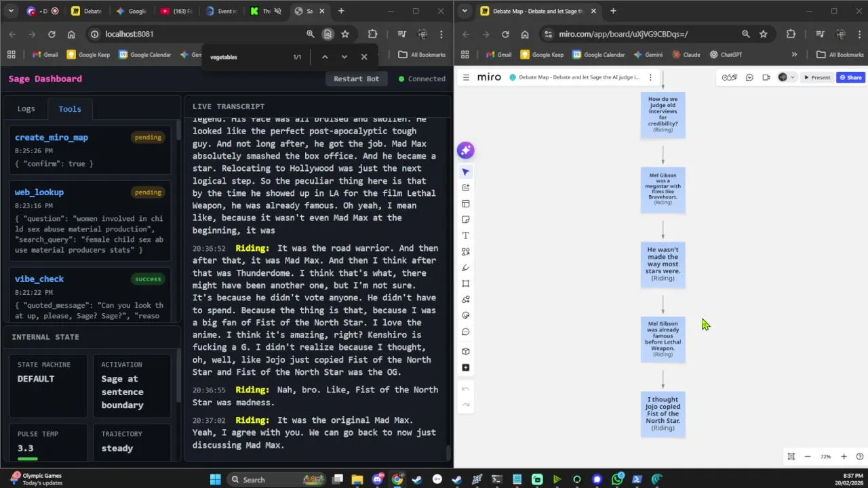
Task: Open Miro templates tool in toolbar
Action: (465, 203)
